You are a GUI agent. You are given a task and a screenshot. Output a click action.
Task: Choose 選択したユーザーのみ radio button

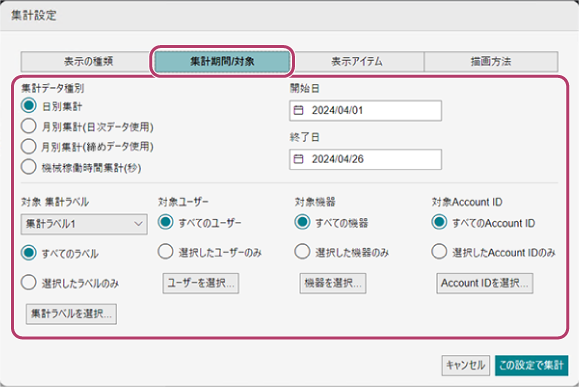(x=165, y=252)
